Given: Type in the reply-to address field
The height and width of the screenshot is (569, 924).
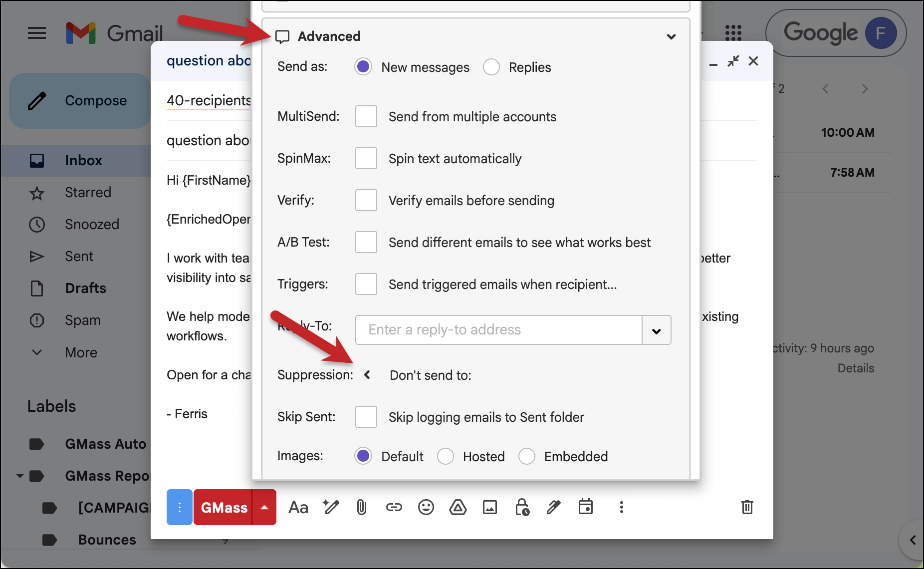Looking at the screenshot, I should tap(498, 330).
